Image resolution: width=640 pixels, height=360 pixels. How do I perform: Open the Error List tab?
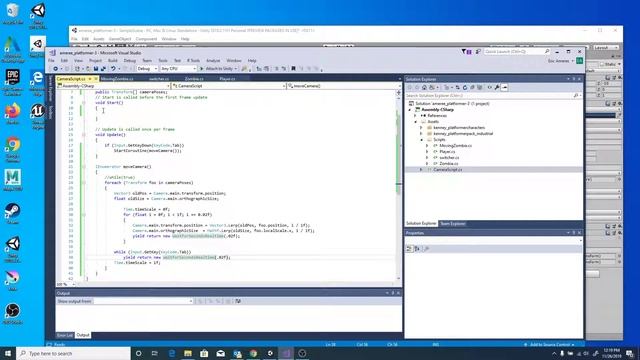click(x=65, y=335)
